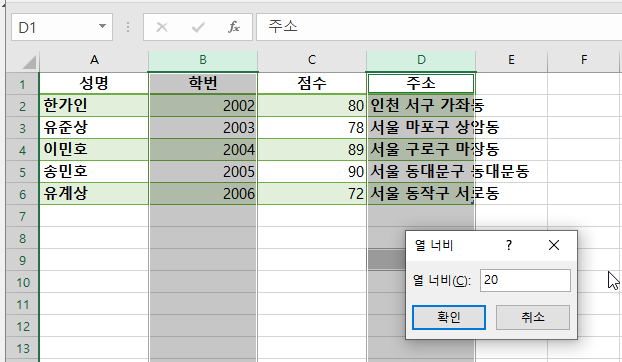Select column E header

click(x=511, y=61)
